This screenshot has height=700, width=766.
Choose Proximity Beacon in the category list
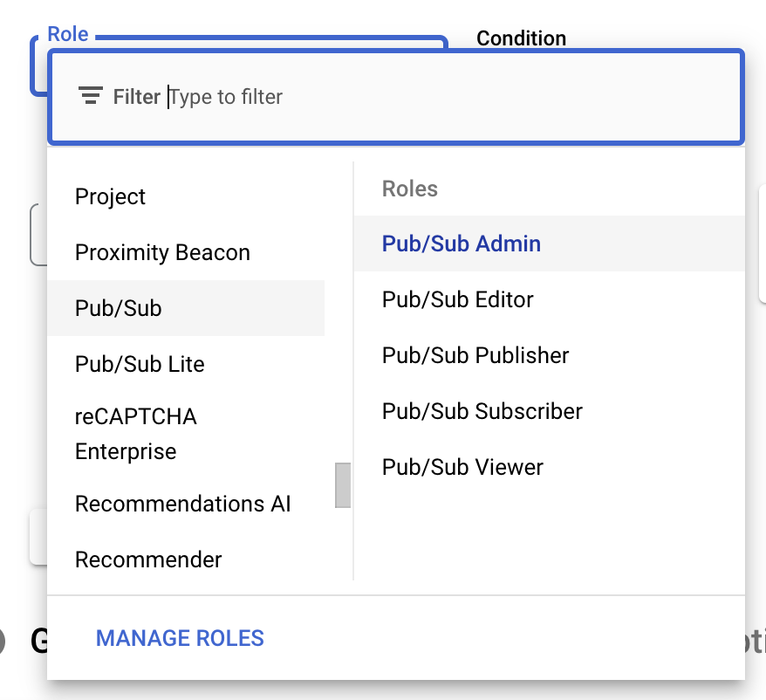click(162, 252)
